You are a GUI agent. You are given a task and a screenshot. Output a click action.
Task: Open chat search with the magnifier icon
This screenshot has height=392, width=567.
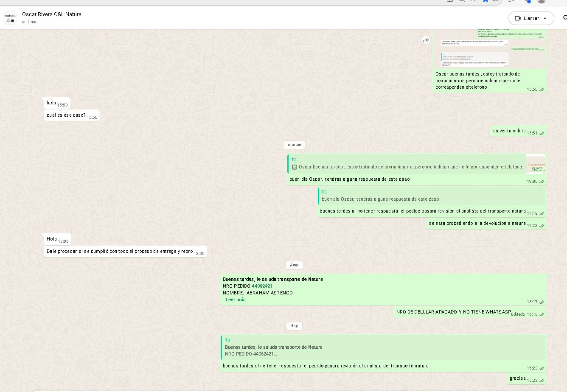(564, 18)
